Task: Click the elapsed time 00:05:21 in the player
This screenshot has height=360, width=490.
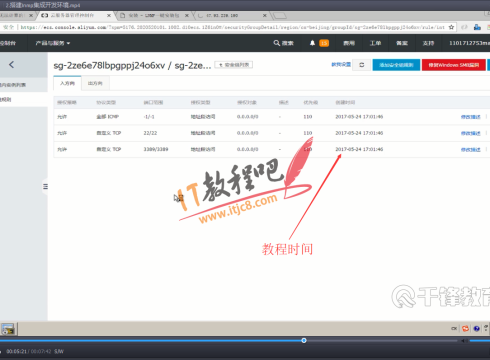Action: [16, 351]
